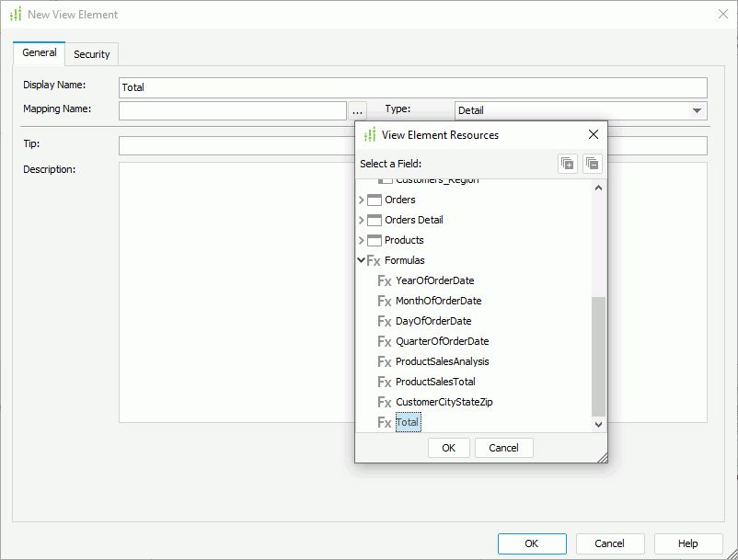738x560 pixels.
Task: Click the collapse all fields icon
Action: pos(593,163)
